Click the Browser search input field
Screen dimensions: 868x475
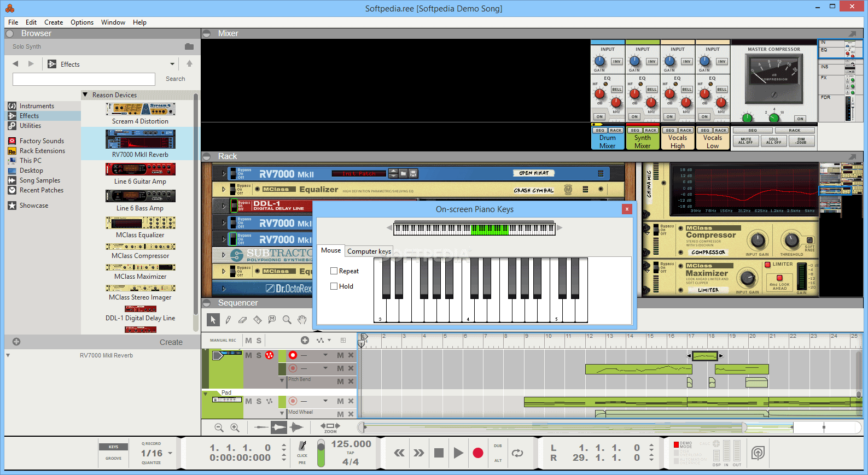pyautogui.click(x=84, y=79)
